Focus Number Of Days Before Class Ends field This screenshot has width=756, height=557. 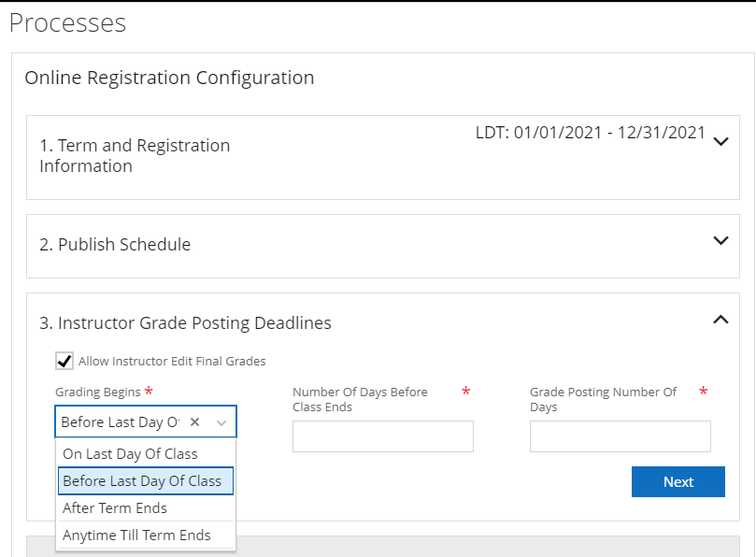click(x=382, y=436)
